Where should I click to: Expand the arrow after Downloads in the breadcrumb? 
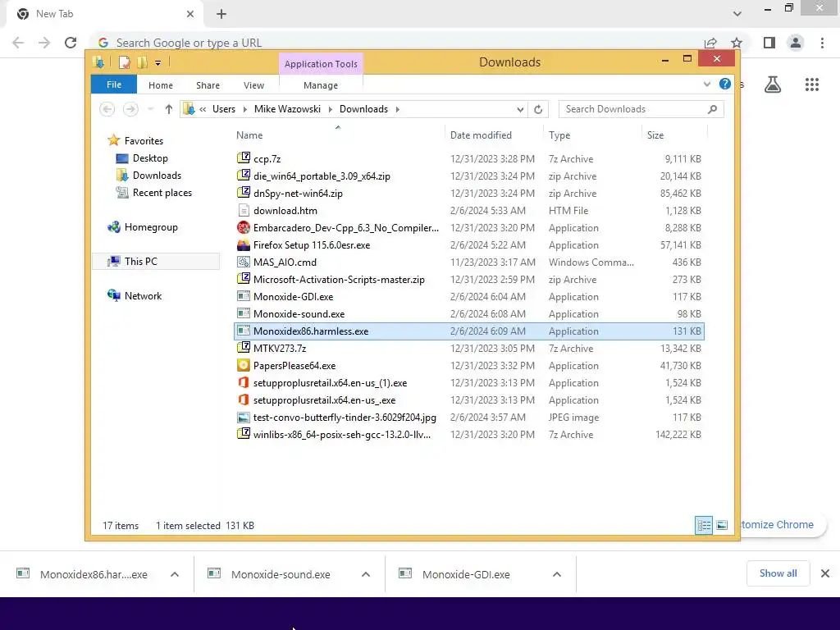tap(398, 109)
